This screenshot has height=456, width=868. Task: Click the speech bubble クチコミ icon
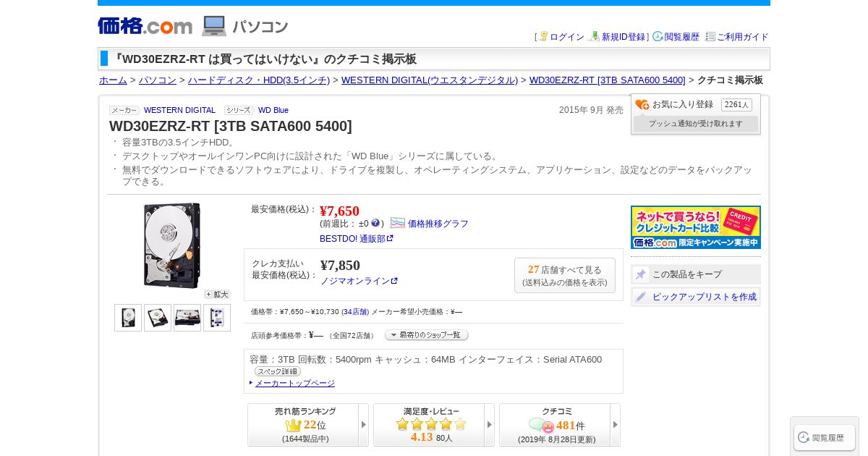541,426
